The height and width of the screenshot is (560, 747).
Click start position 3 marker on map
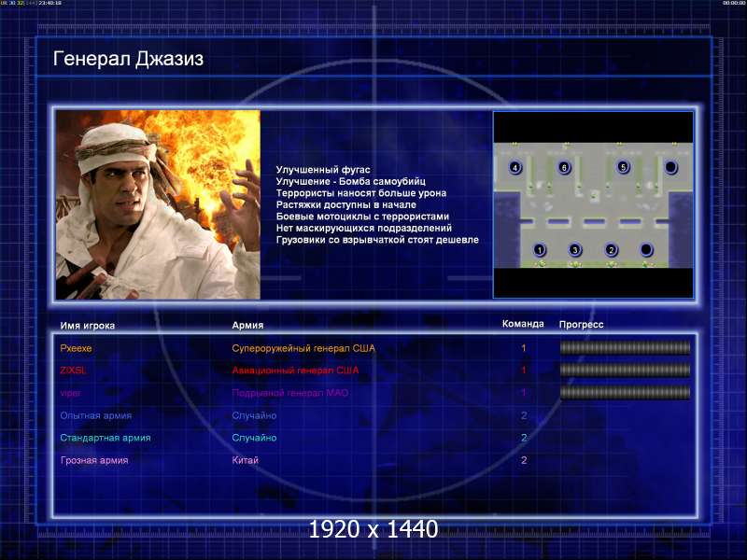pos(575,249)
